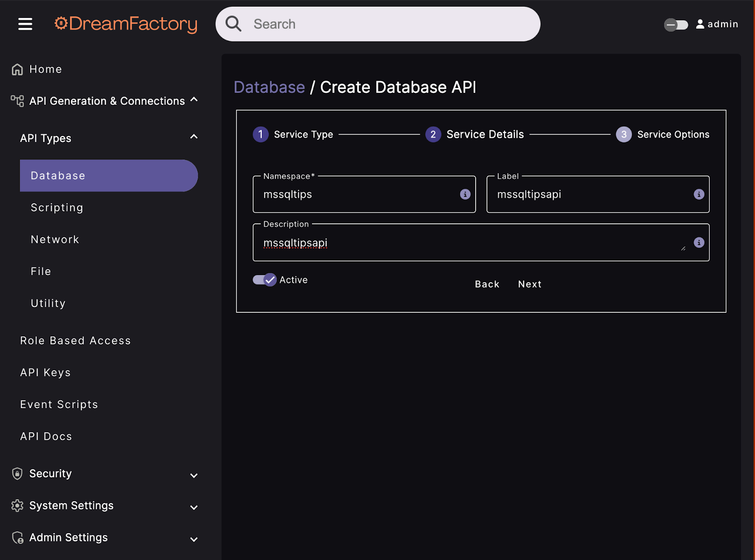
Task: Show info for the Namespace field
Action: [x=465, y=194]
